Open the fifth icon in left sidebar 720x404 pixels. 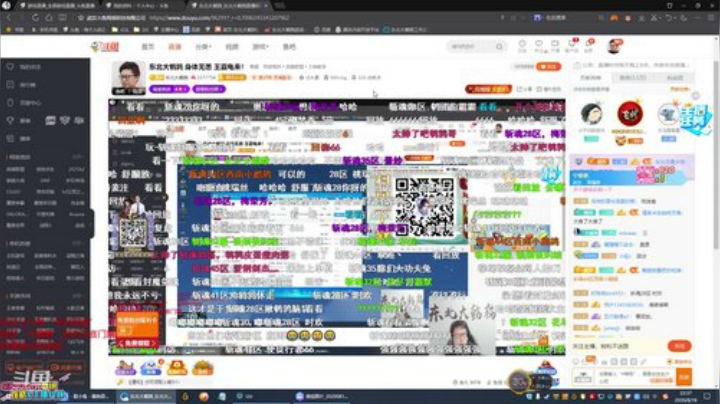10,138
